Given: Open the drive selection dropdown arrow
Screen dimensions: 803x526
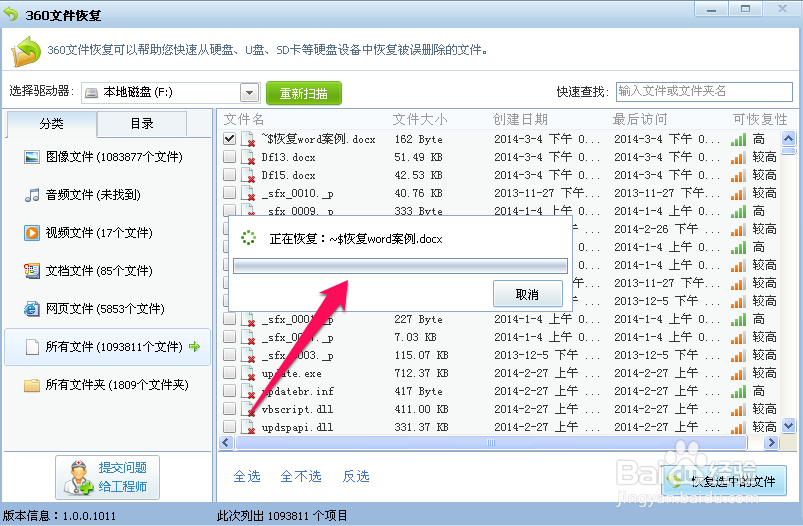Looking at the screenshot, I should 249,93.
